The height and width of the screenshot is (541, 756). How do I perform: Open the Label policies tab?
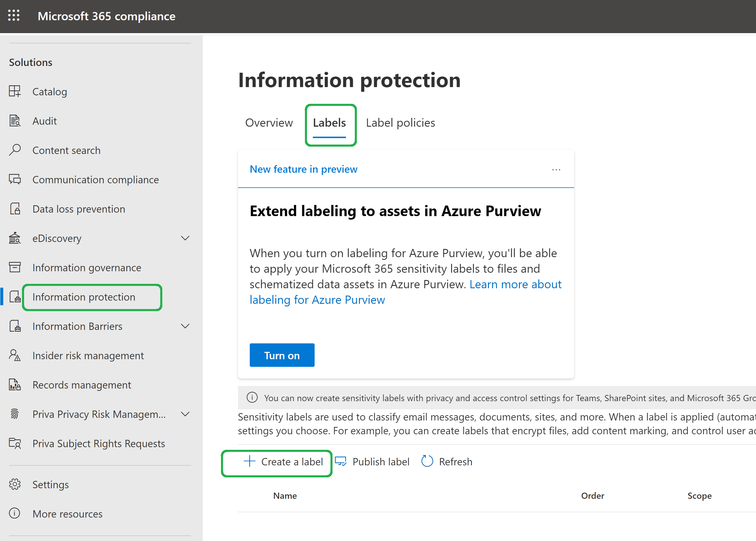pyautogui.click(x=400, y=123)
